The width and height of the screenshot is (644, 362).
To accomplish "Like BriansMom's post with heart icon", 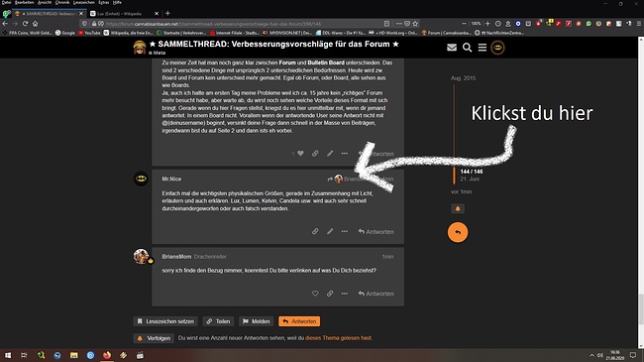I will click(315, 294).
